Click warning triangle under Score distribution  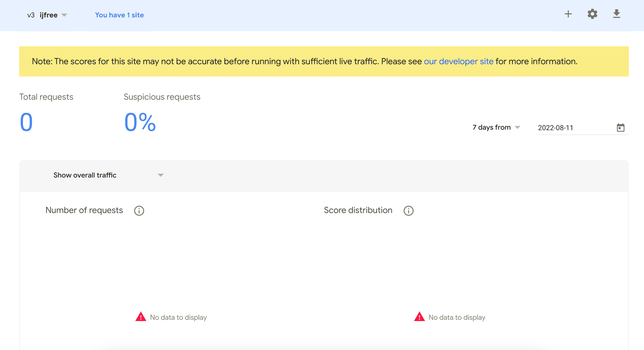tap(419, 317)
